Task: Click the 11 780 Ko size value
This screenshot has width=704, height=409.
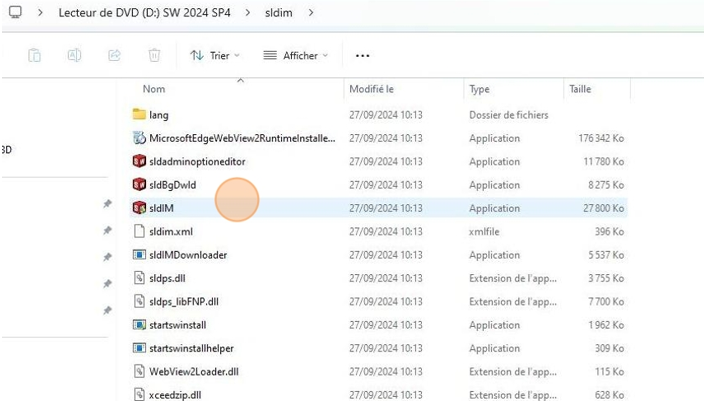Action: (x=603, y=162)
